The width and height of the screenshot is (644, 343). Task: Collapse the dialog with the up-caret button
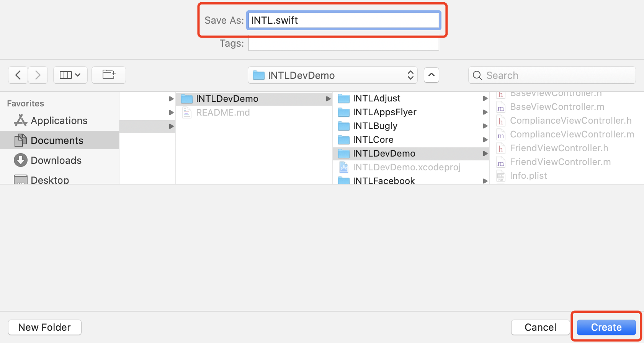[x=432, y=75]
